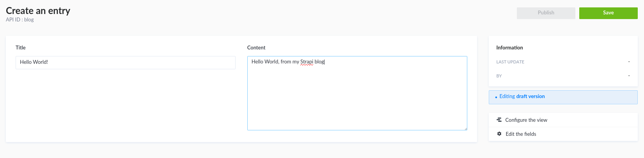Click inside the Content text area
Image resolution: width=644 pixels, height=158 pixels.
click(x=357, y=97)
